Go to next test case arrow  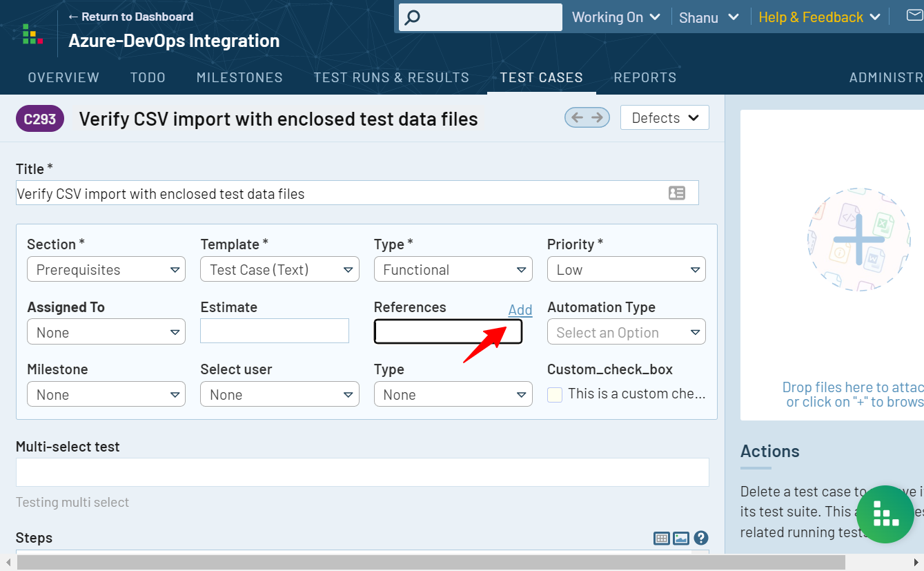pyautogui.click(x=598, y=117)
